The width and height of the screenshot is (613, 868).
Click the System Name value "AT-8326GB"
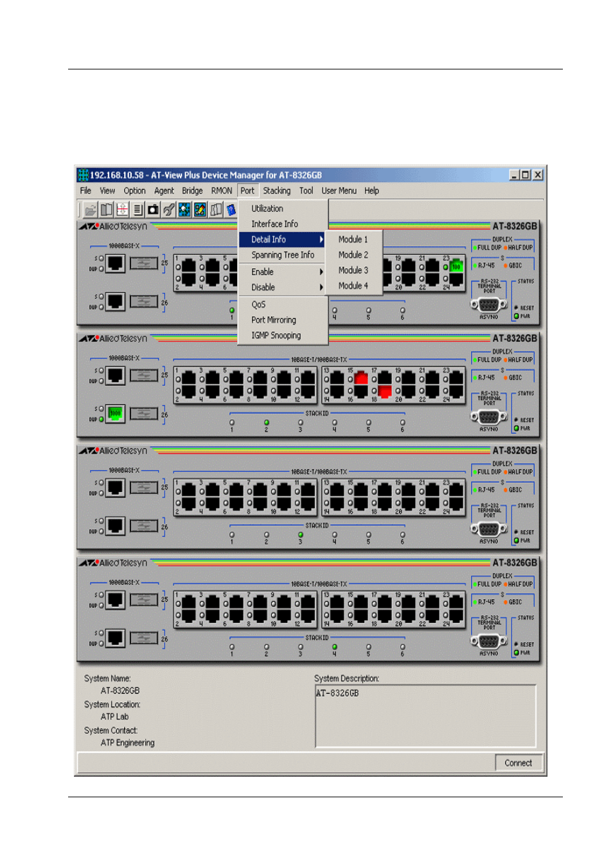[x=120, y=691]
